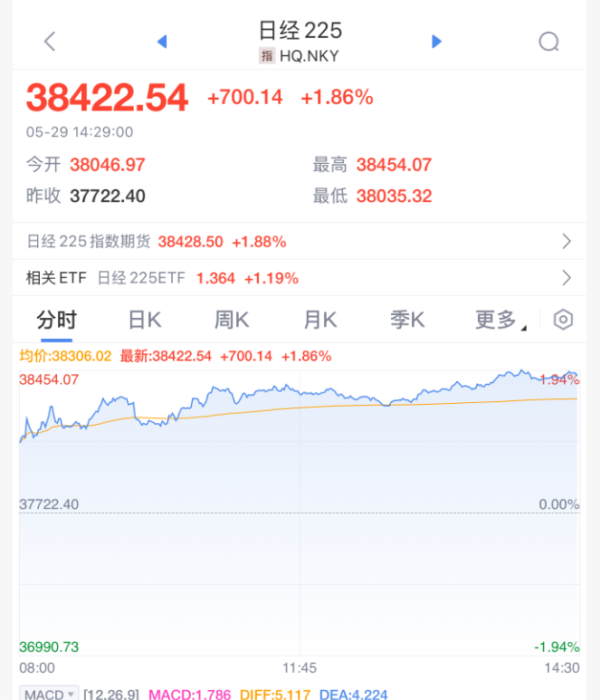Open chart settings hexagon icon
The width and height of the screenshot is (600, 700).
(563, 320)
